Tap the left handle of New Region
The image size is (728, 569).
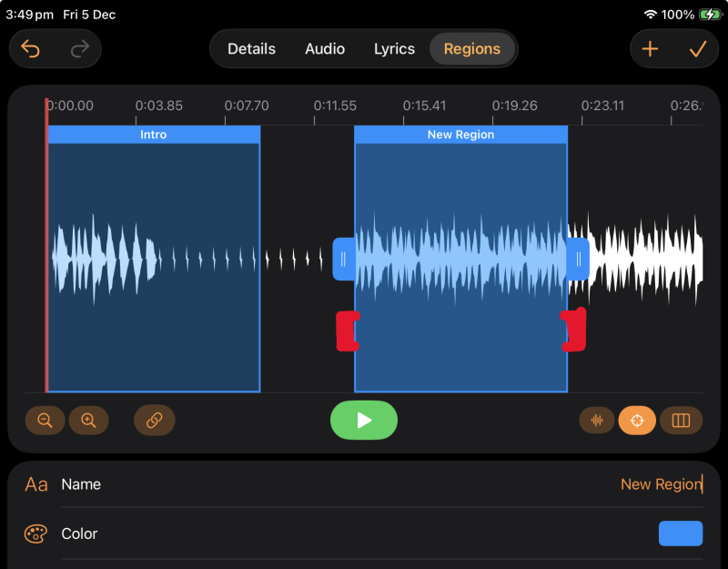tap(343, 259)
